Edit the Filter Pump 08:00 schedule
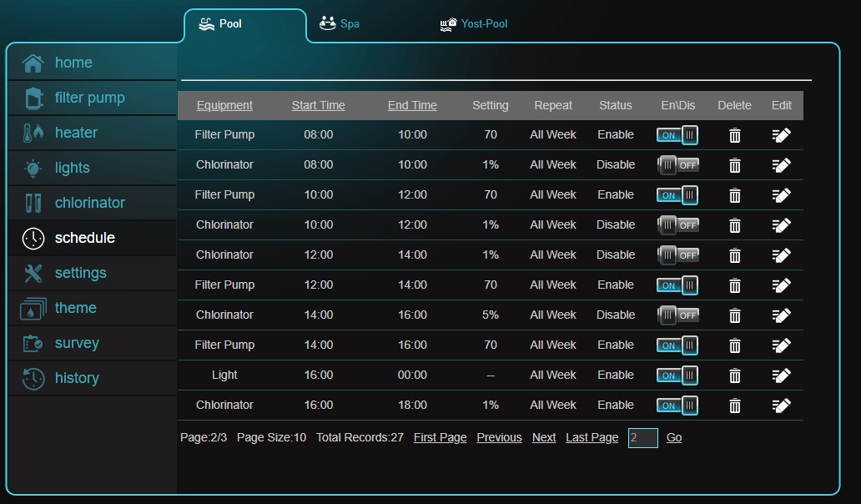The height and width of the screenshot is (504, 861). coord(782,135)
